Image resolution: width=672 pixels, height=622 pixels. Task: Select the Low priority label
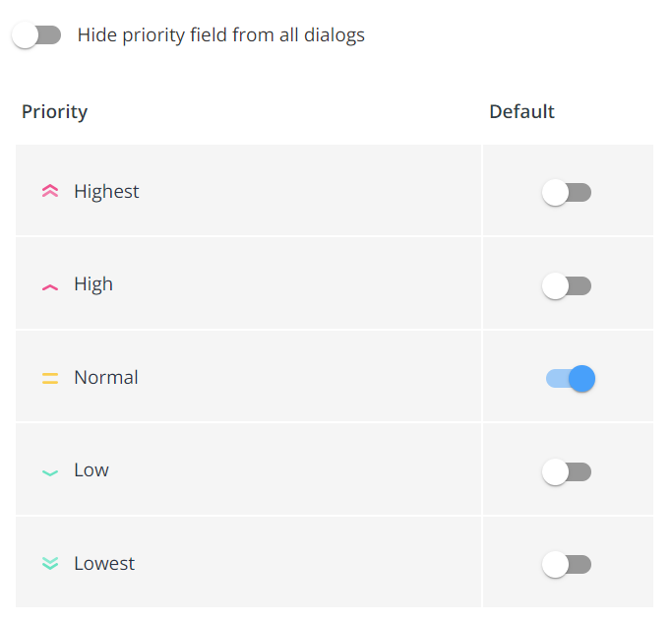[92, 470]
